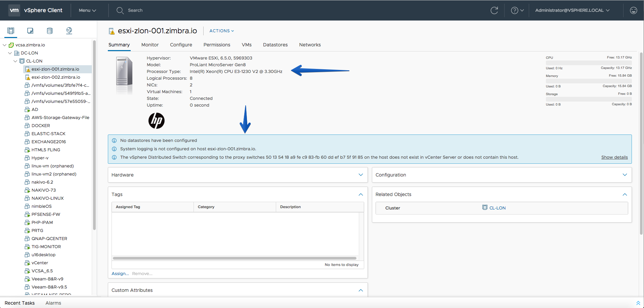Collapse the CL-LON cluster node
644x308 pixels.
(15, 61)
